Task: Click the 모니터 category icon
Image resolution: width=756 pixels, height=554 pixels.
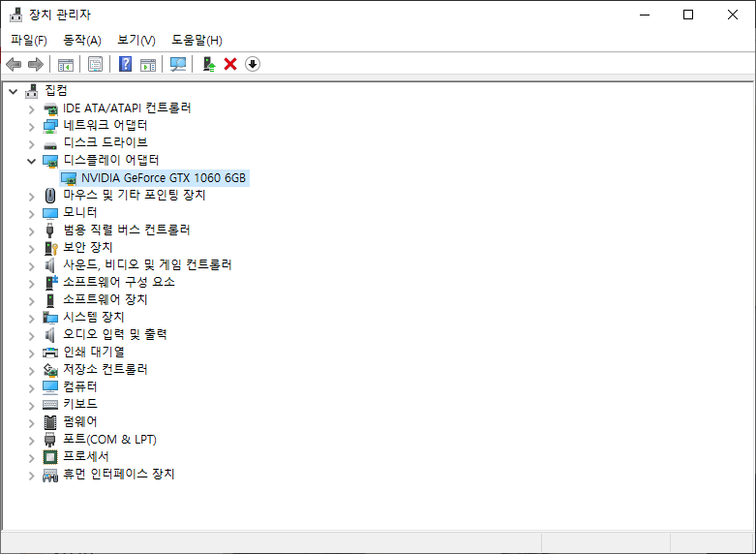Action: pyautogui.click(x=50, y=213)
